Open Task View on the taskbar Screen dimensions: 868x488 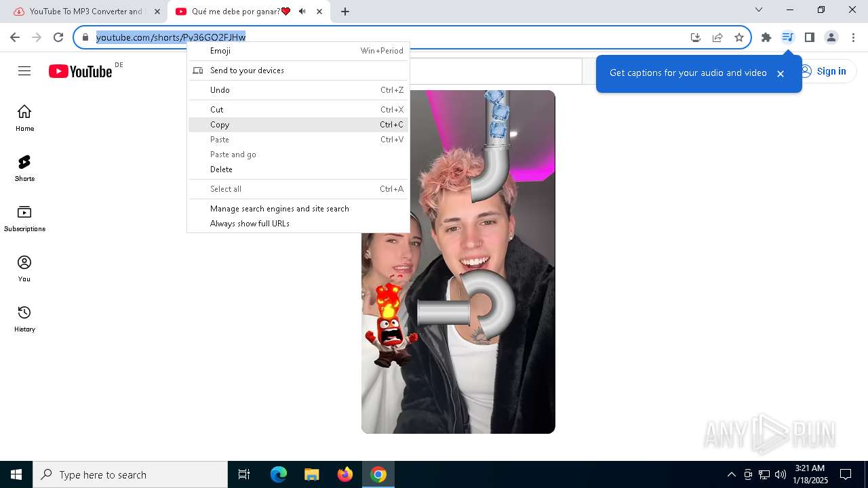(x=244, y=474)
